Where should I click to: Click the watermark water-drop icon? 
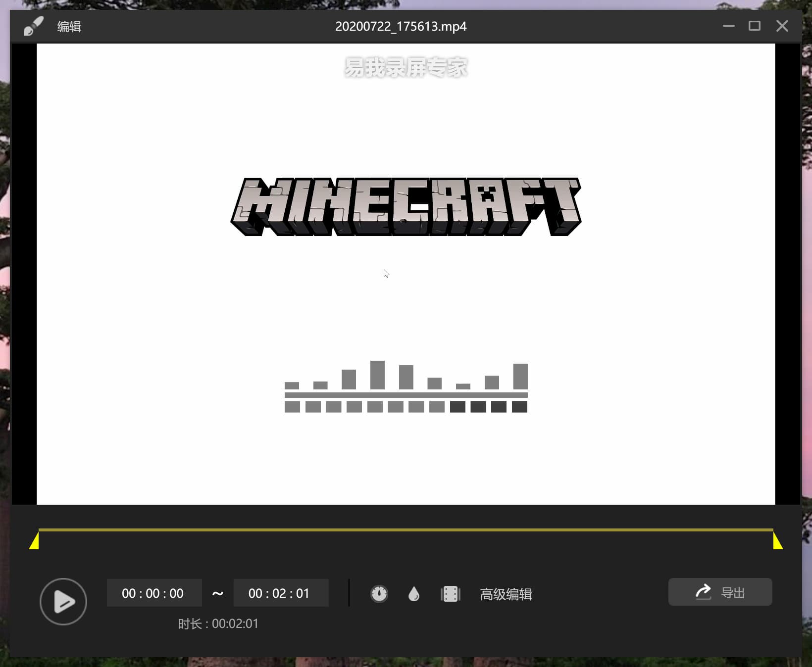tap(414, 594)
